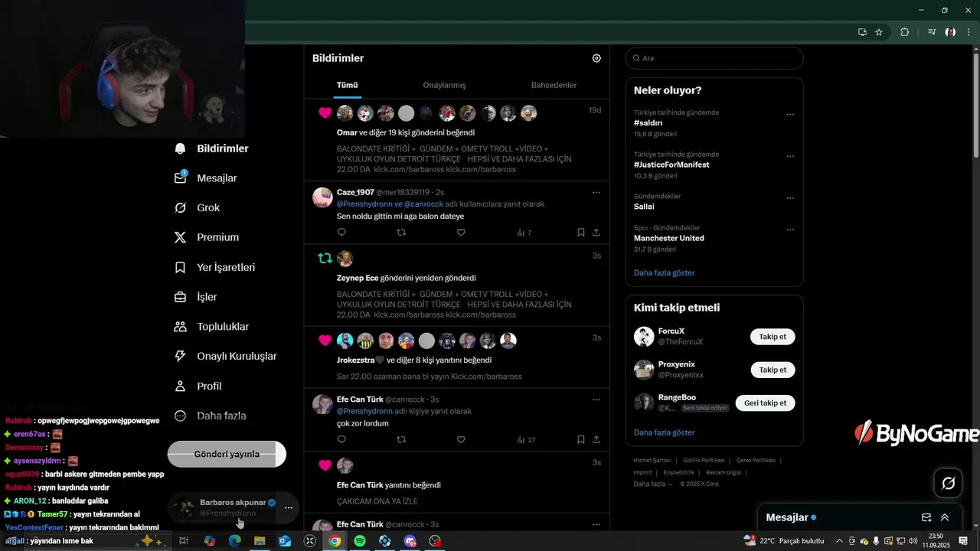Open Grok icon in sidebar

pyautogui.click(x=180, y=207)
